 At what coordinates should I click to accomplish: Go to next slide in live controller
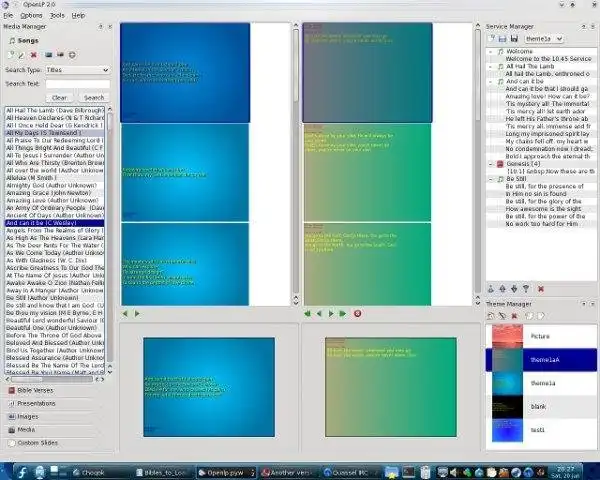331,314
